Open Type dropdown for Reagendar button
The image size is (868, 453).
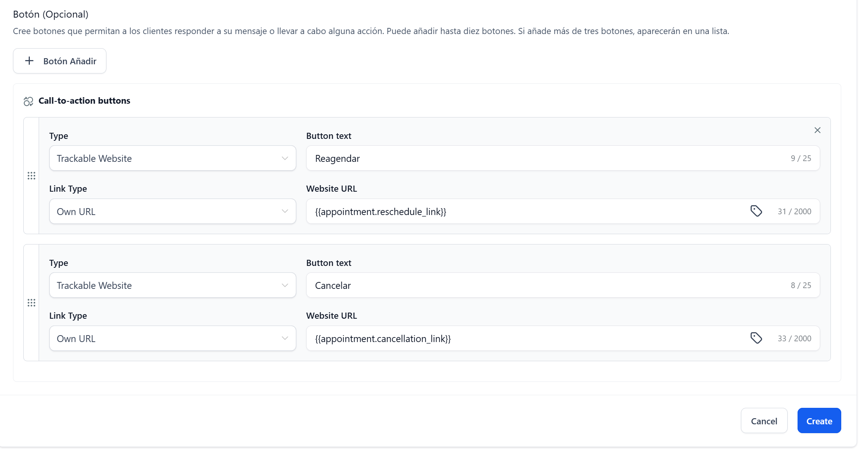[172, 158]
